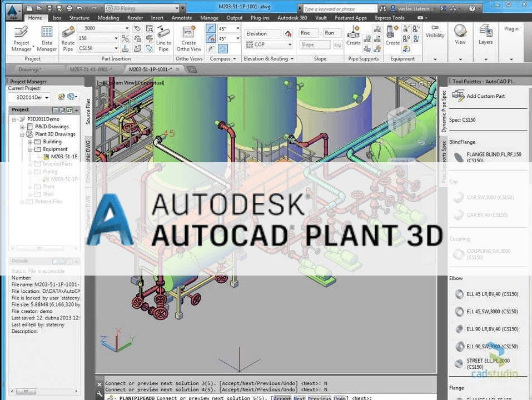Toggle the top compass angle snap button
This screenshot has height=400, width=532.
point(211,29)
